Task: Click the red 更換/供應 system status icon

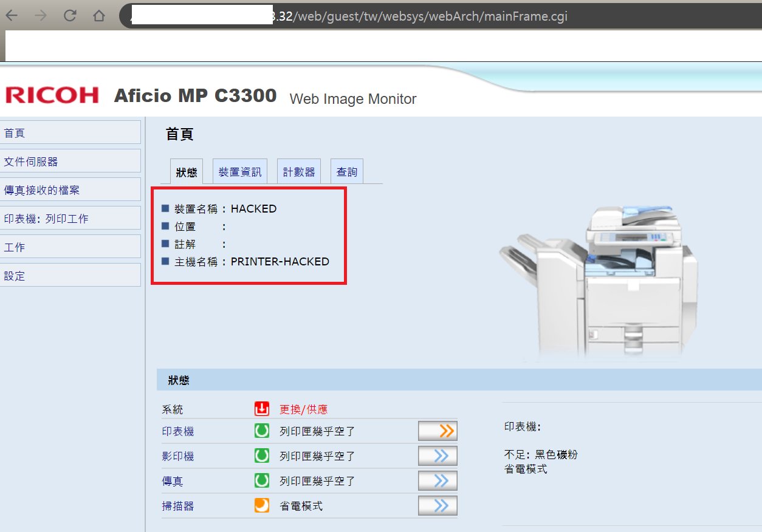Action: [x=262, y=409]
